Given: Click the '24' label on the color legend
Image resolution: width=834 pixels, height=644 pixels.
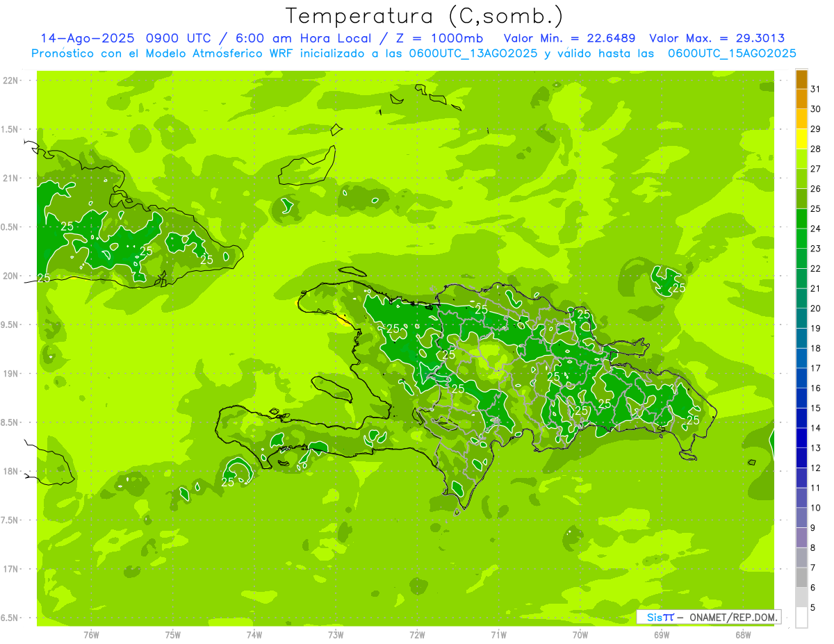Looking at the screenshot, I should pos(816,229).
